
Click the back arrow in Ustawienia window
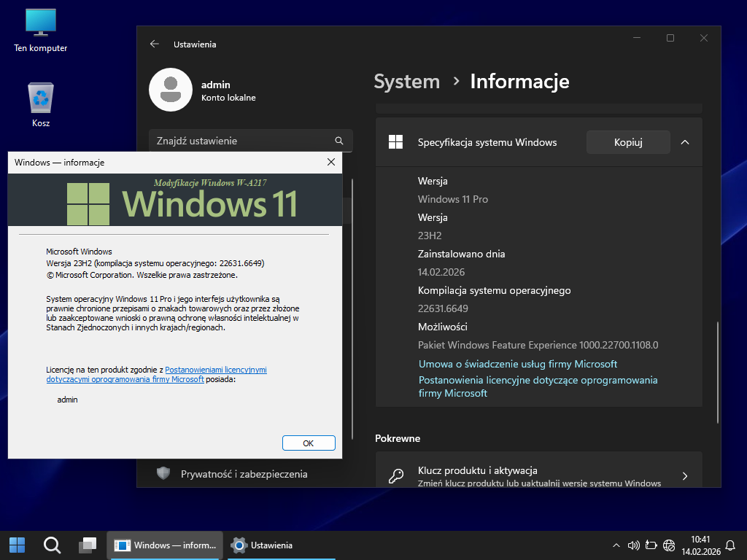[x=154, y=44]
